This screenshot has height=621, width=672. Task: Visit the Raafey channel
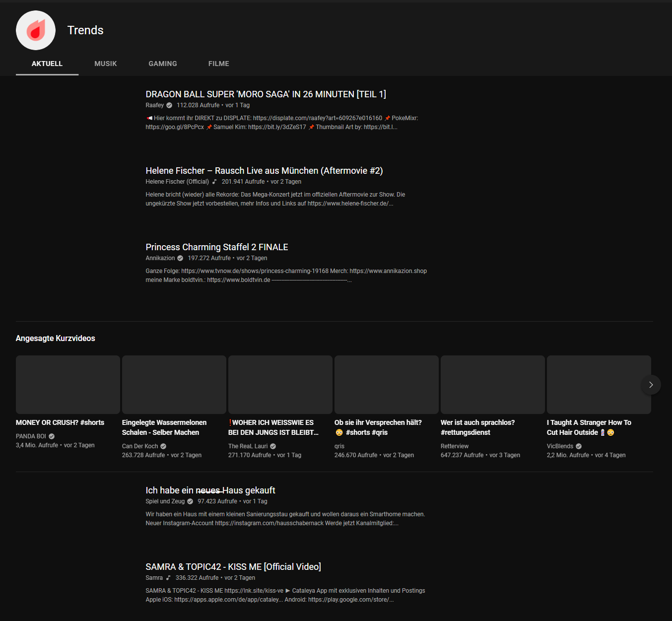[155, 105]
